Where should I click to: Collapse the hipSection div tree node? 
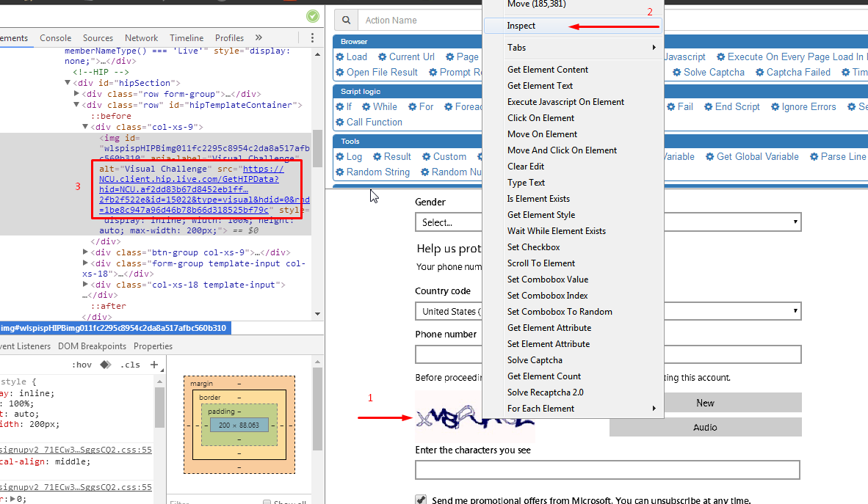[x=68, y=84]
